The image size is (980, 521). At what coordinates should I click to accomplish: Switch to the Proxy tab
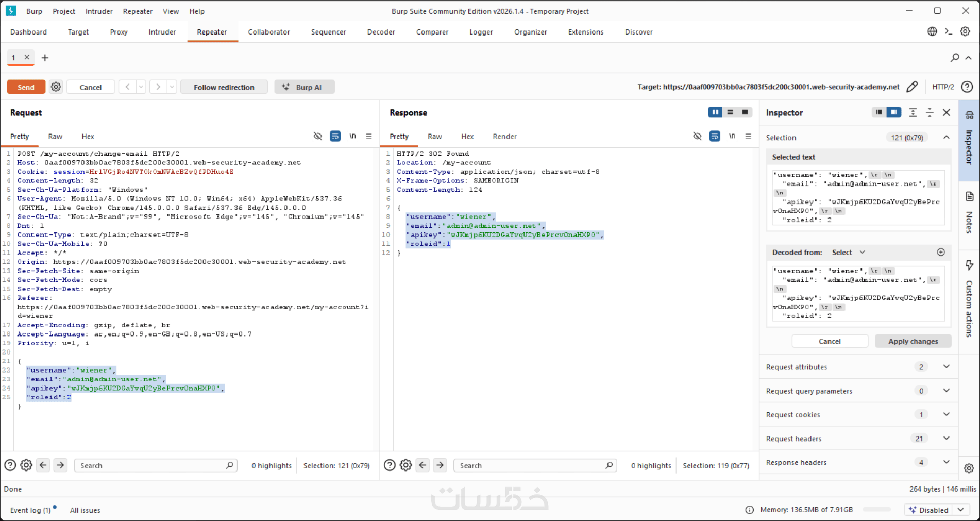coord(119,32)
